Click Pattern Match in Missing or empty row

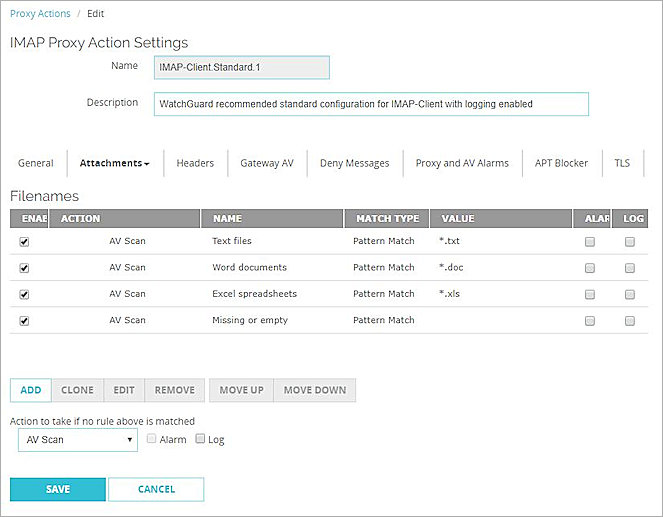(384, 320)
